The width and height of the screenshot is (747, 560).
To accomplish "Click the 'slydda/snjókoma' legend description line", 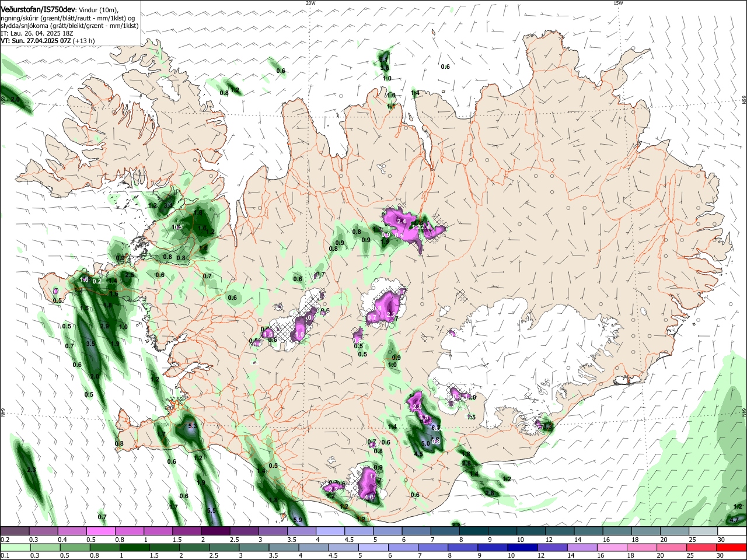I will (x=69, y=26).
